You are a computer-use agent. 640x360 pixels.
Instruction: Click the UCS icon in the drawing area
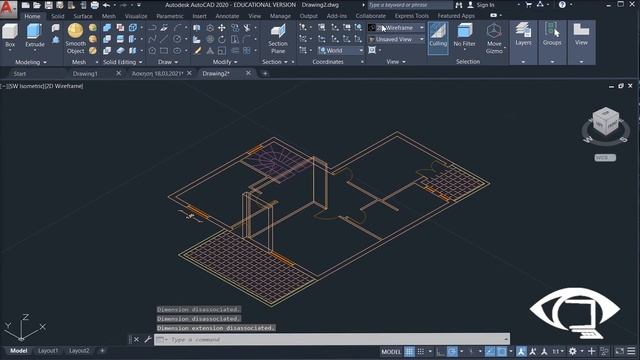coord(24,327)
